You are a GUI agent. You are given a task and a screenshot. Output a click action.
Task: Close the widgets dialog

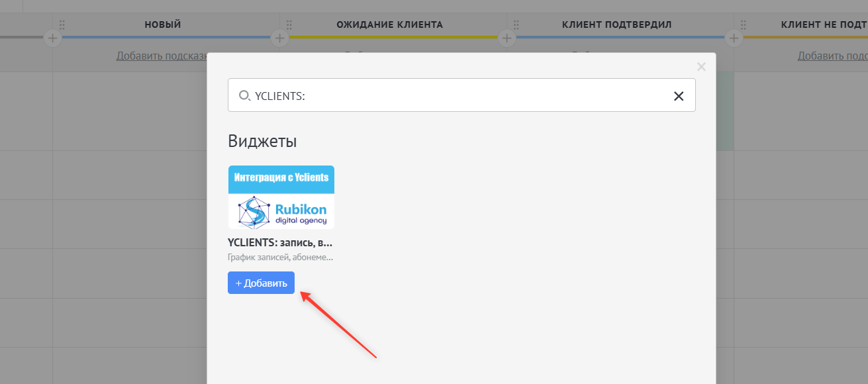[702, 66]
